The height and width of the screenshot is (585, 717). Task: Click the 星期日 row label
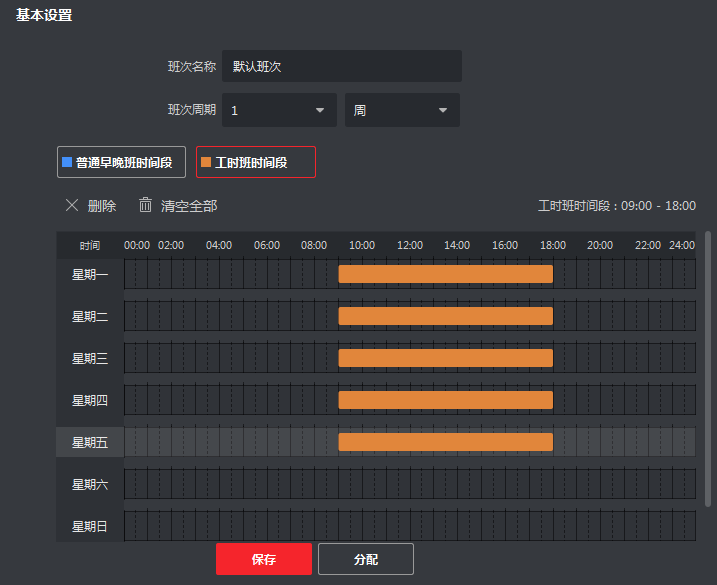pyautogui.click(x=90, y=526)
